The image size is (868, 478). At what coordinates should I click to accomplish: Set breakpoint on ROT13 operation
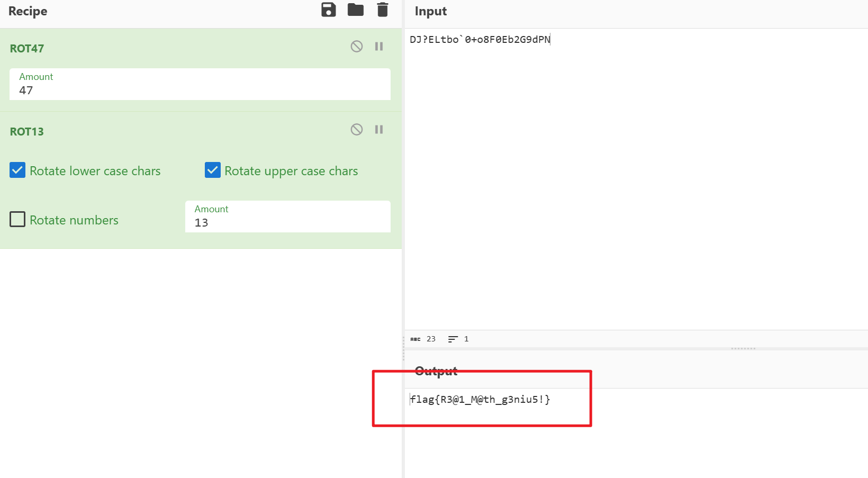[x=379, y=130]
